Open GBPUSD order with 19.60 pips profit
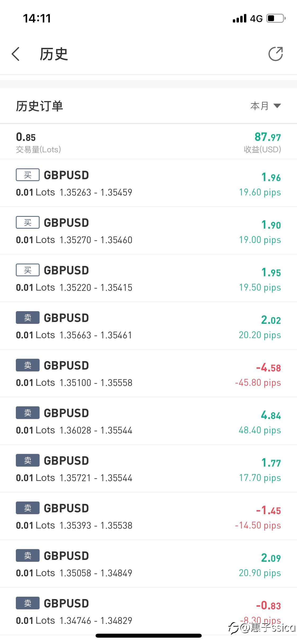 tap(148, 183)
